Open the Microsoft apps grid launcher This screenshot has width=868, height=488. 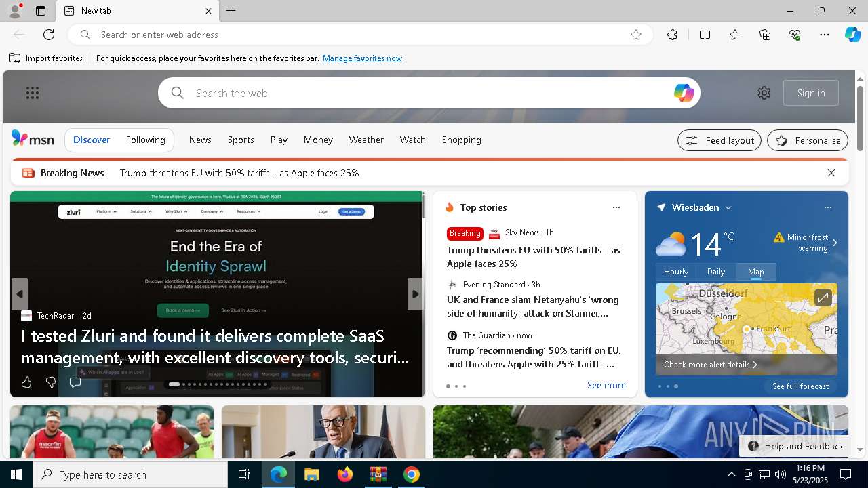click(33, 93)
